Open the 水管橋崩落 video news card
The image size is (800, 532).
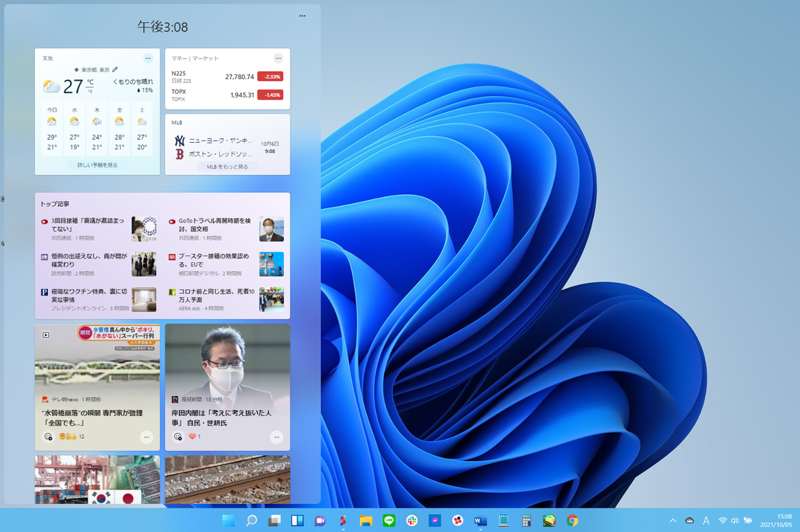(98, 387)
